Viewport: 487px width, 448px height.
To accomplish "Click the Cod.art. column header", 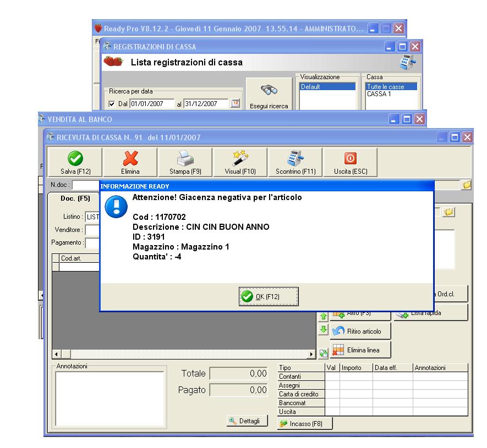I will [x=79, y=258].
